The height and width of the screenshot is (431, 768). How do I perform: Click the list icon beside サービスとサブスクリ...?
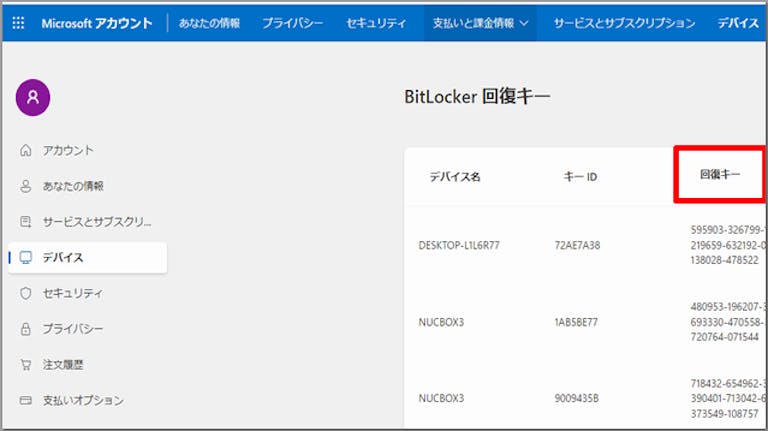25,222
